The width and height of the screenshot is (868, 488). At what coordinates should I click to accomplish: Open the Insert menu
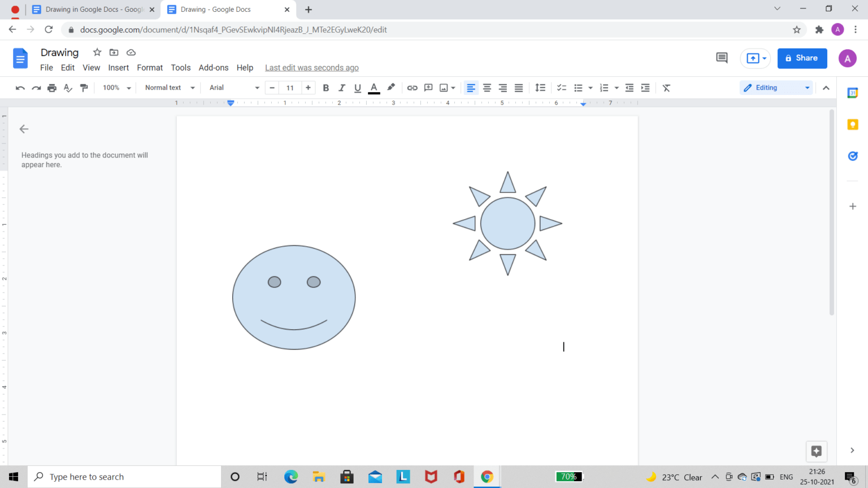pyautogui.click(x=118, y=67)
